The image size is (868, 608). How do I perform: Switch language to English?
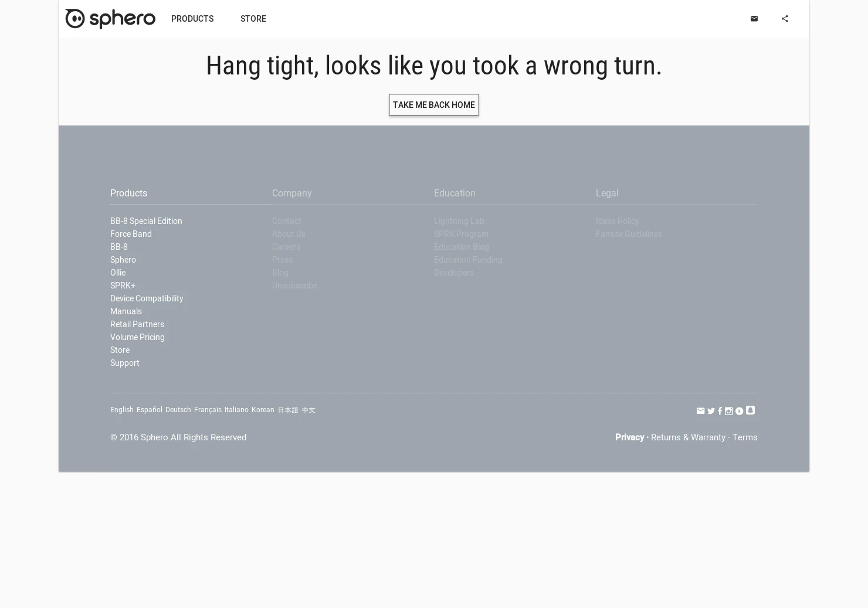(122, 410)
